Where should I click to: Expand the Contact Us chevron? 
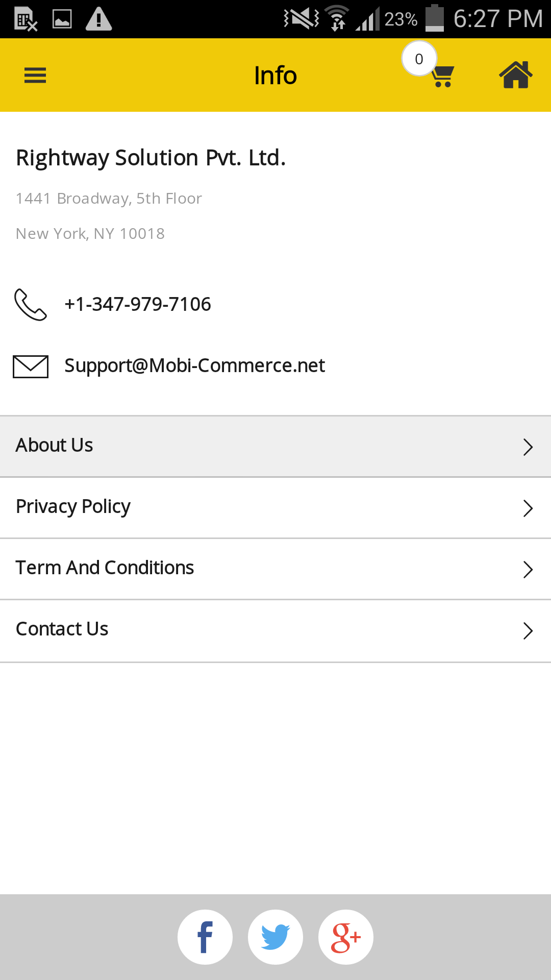(x=528, y=631)
